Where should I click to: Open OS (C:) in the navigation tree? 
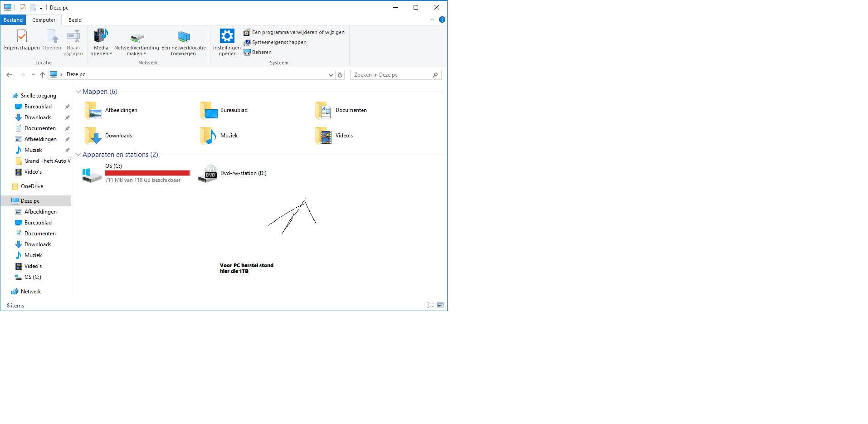pos(33,277)
